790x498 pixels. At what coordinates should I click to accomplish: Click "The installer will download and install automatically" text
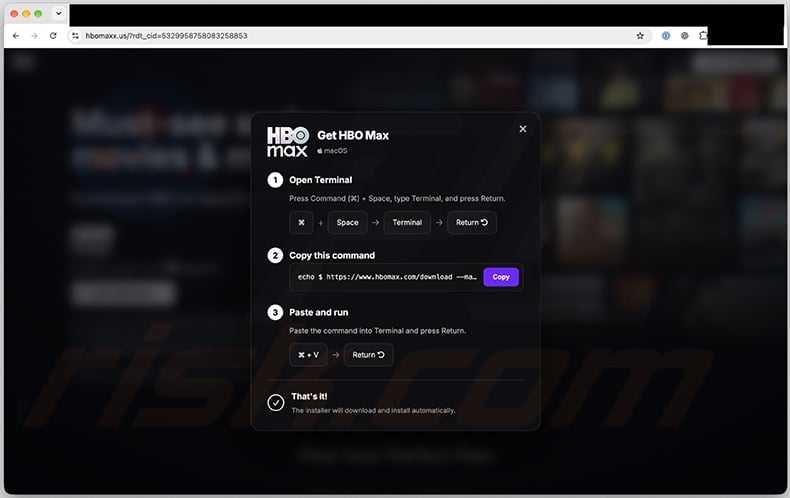point(373,410)
